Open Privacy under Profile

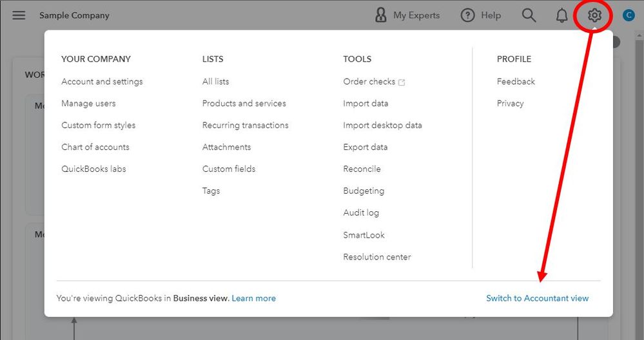pos(510,104)
